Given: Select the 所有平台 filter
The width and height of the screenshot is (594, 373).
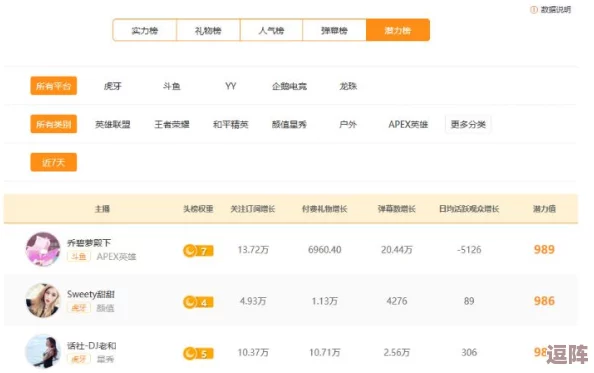Looking at the screenshot, I should pos(53,86).
